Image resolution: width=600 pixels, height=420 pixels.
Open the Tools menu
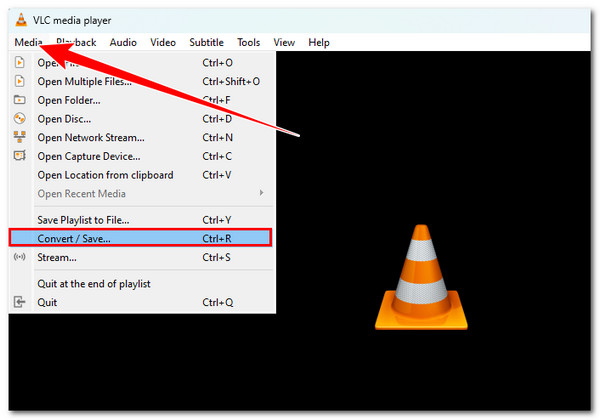[248, 42]
